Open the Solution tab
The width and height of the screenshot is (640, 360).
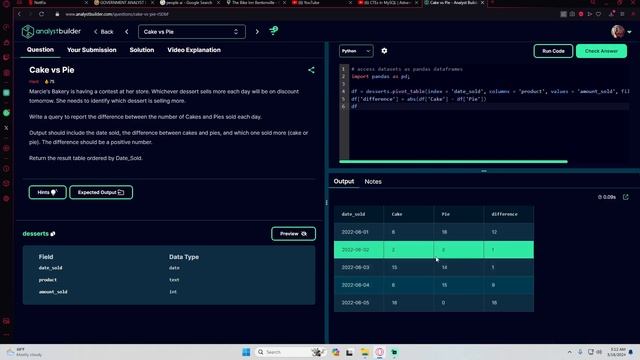tap(142, 50)
